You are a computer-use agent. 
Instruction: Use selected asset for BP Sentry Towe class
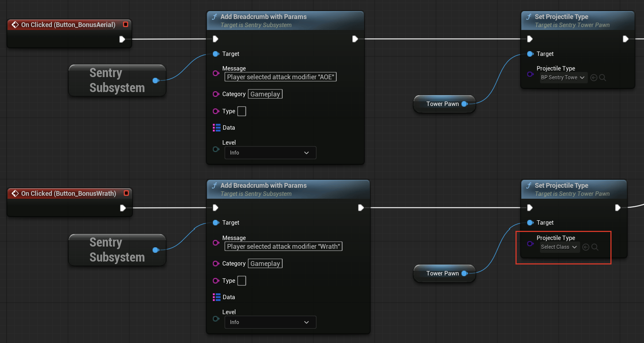pos(594,77)
